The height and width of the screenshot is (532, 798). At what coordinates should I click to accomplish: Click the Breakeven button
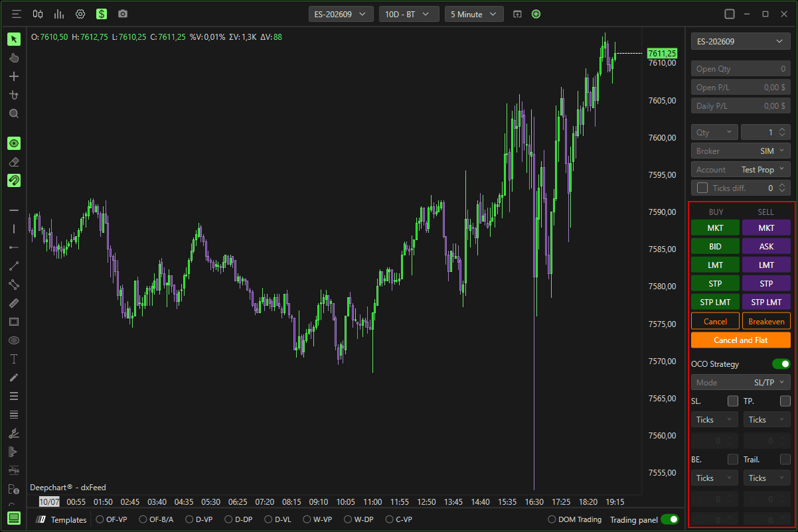(x=766, y=321)
